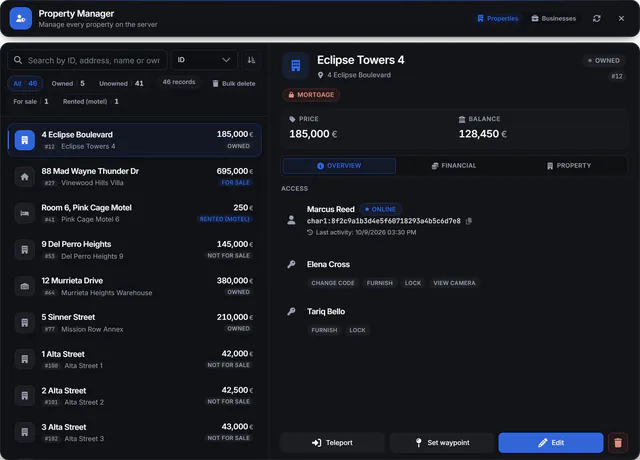
Task: Click the map pin icon near address
Action: 320,75
